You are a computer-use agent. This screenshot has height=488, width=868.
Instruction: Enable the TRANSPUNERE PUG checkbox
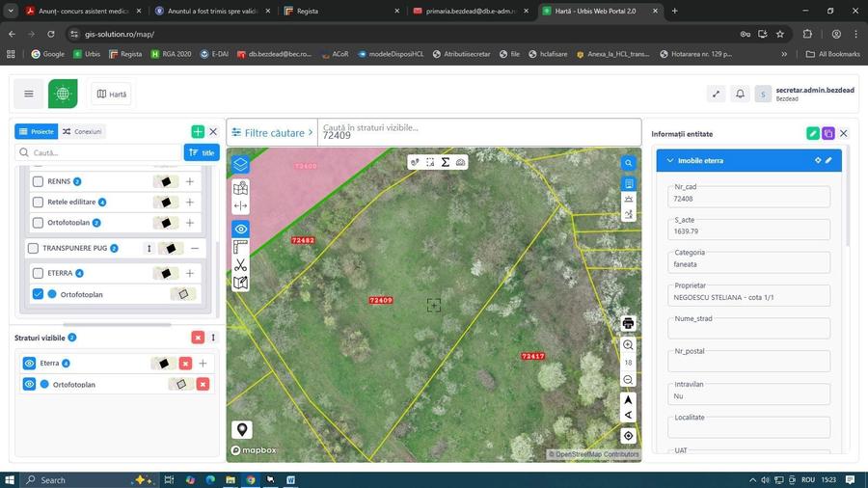(33, 248)
